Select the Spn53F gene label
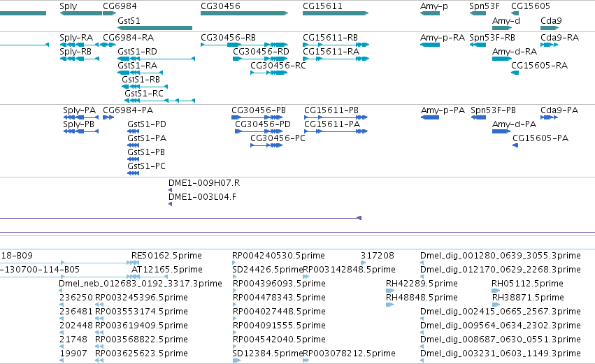Screen dimensions: 595x364 click(485, 6)
